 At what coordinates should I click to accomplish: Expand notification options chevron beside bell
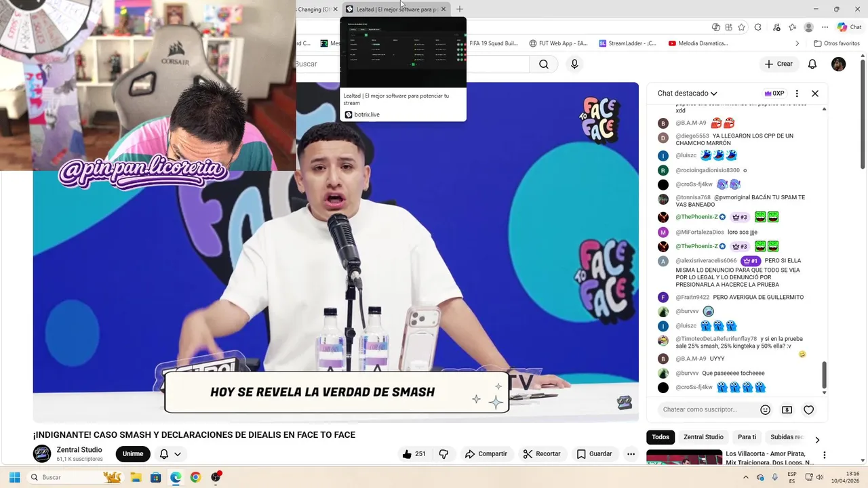pyautogui.click(x=178, y=454)
